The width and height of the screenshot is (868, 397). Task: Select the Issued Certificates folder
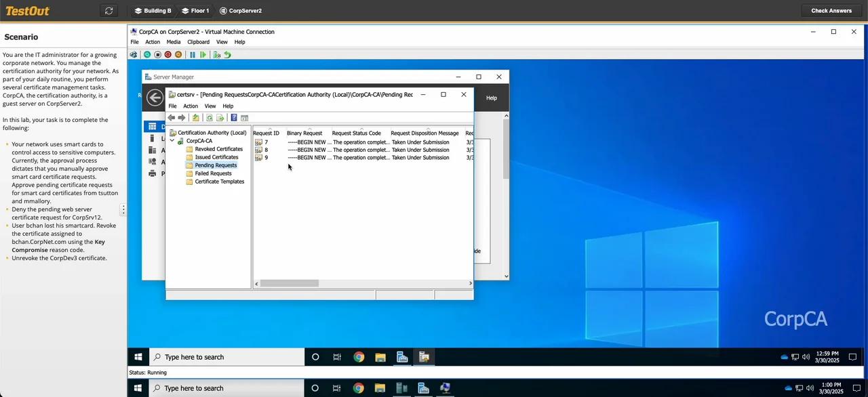coord(216,156)
